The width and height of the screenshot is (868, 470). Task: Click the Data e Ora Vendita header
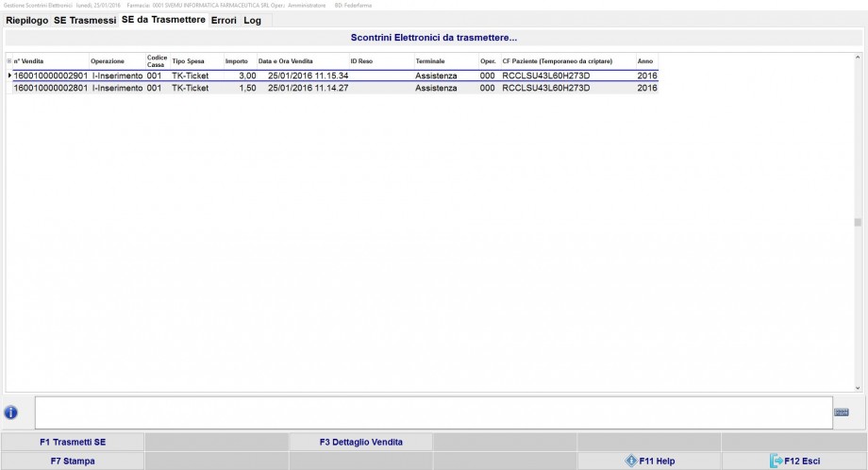tap(286, 61)
